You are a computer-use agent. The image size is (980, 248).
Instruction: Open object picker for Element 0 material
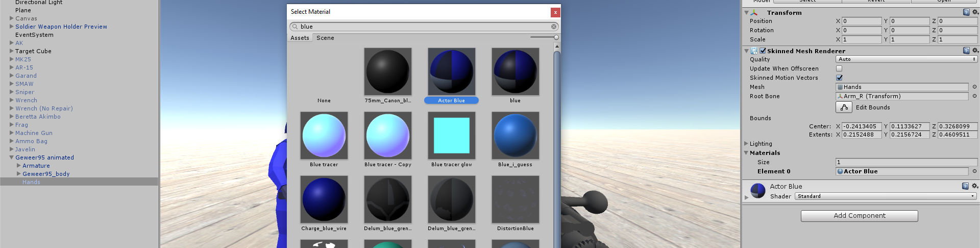click(x=974, y=171)
